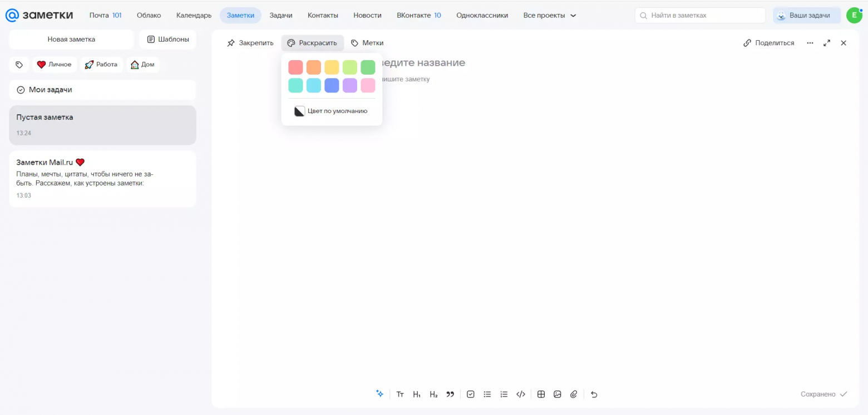Attach a file with paperclip icon
868x415 pixels.
coord(574,394)
